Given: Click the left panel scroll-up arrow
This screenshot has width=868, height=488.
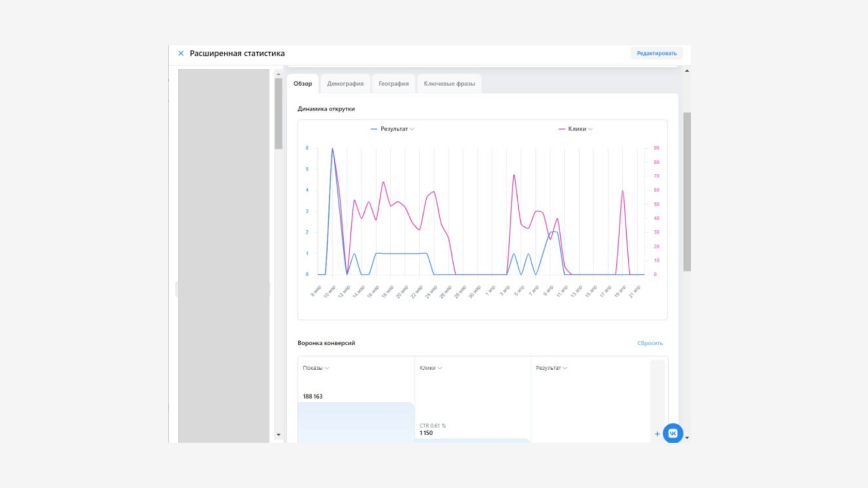Looking at the screenshot, I should 278,74.
